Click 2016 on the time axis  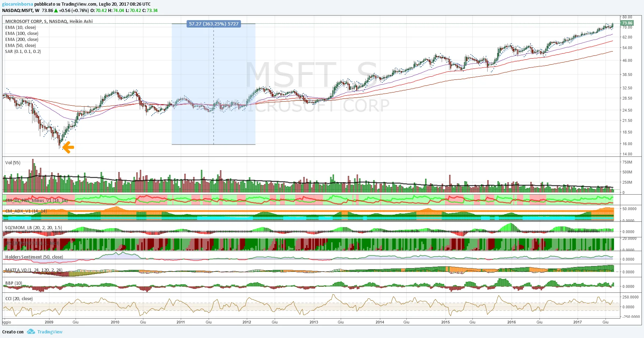click(x=512, y=322)
